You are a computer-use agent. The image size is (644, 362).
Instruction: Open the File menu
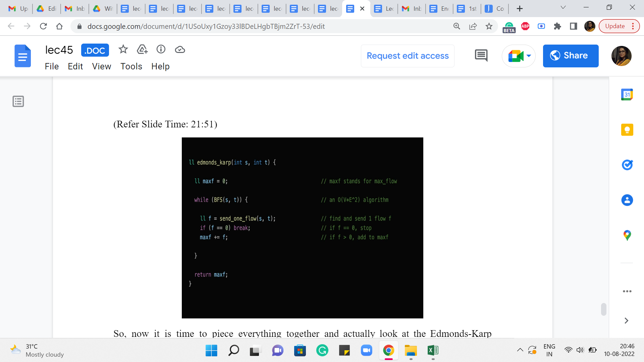[x=52, y=66]
